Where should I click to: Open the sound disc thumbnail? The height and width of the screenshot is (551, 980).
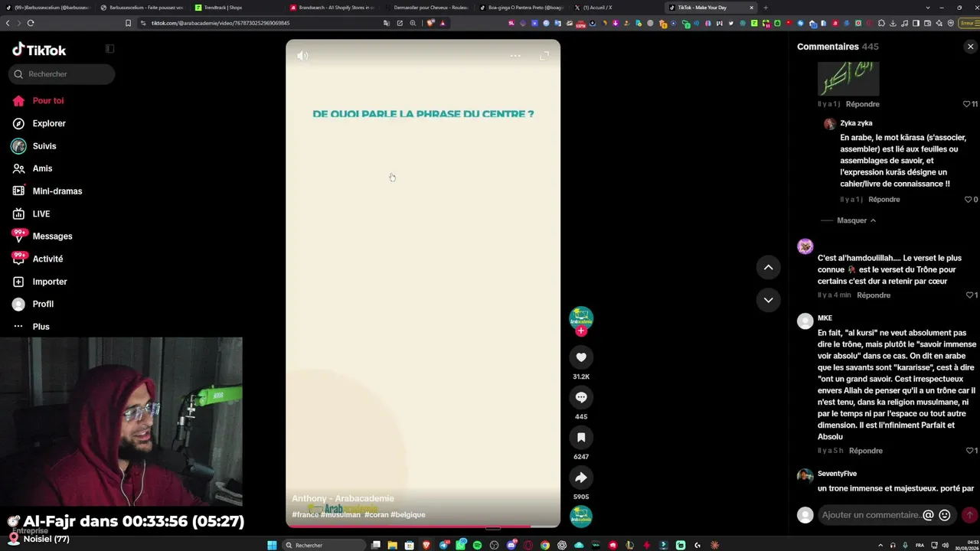tap(581, 517)
